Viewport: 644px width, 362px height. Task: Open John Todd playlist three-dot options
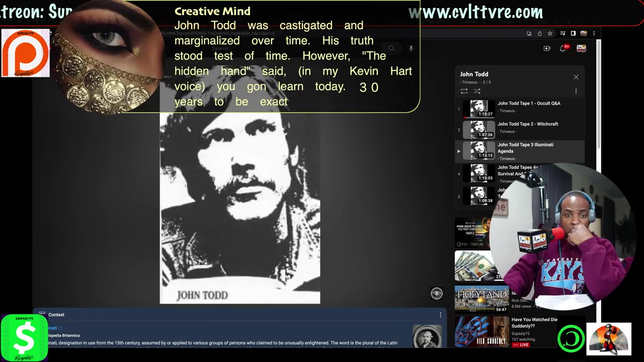[x=576, y=91]
